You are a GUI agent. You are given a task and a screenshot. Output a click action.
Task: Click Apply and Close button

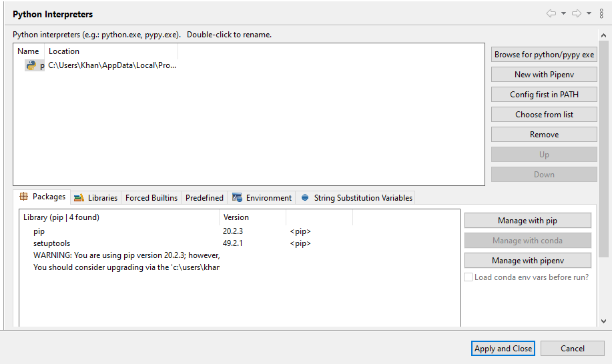coord(503,349)
